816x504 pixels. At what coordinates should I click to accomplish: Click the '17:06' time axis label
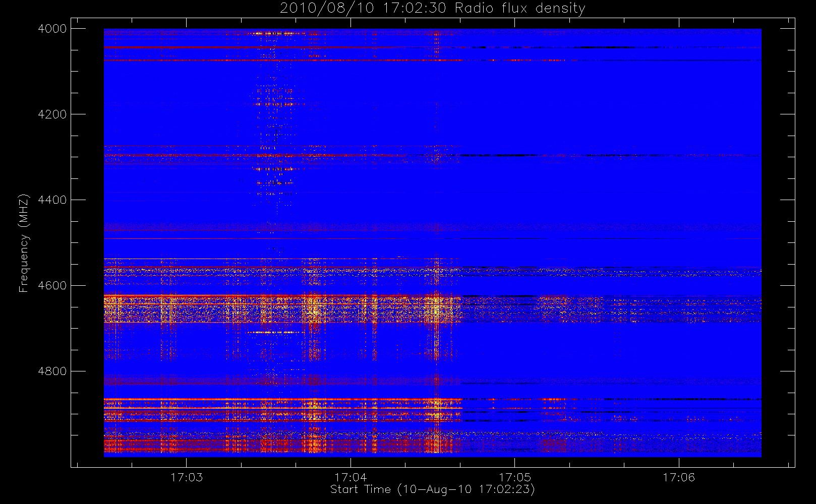click(679, 477)
